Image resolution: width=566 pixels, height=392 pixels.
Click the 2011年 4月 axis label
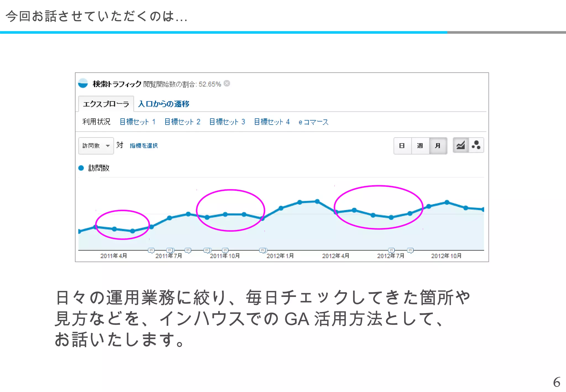[x=114, y=256]
